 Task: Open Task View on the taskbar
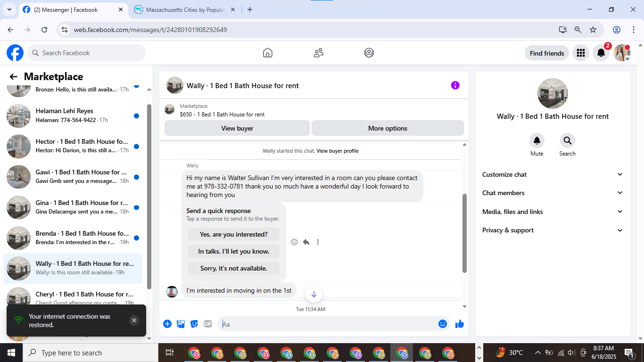pyautogui.click(x=170, y=353)
